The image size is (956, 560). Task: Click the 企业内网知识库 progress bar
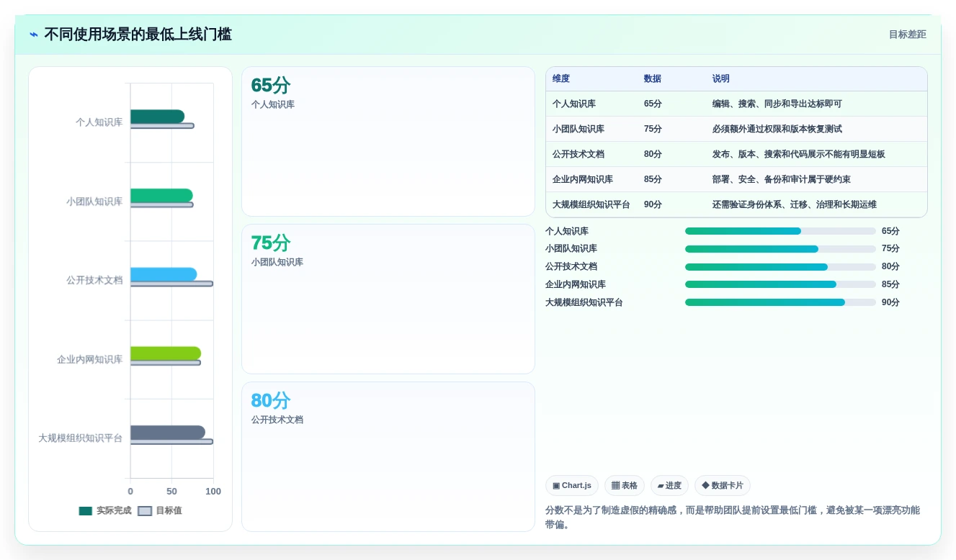point(780,284)
